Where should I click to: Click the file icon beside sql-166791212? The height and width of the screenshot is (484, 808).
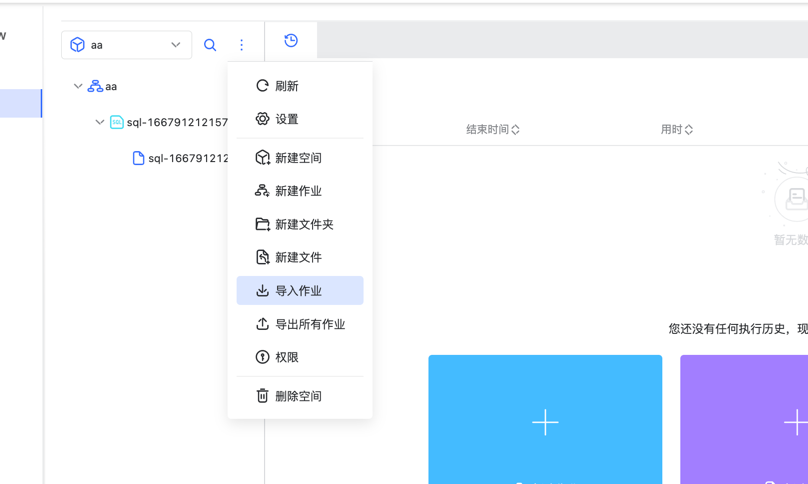(x=138, y=158)
